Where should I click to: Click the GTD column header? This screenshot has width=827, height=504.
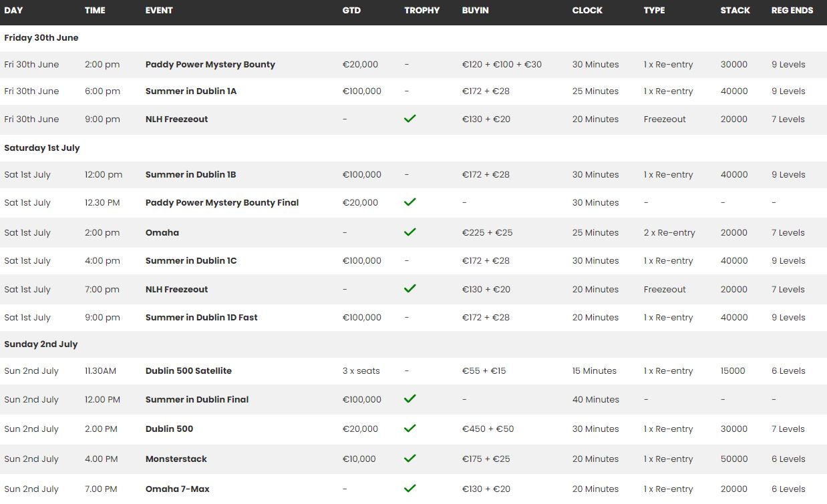[351, 11]
